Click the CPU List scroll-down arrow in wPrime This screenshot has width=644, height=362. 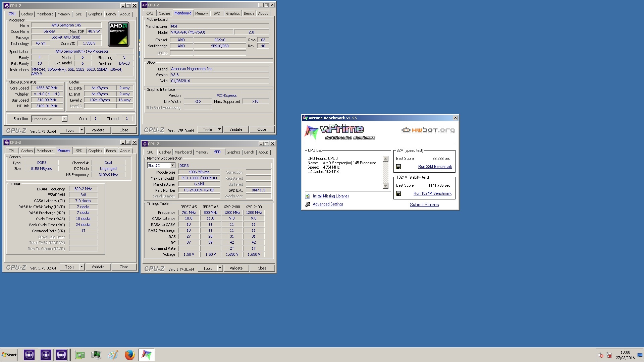[x=386, y=186]
